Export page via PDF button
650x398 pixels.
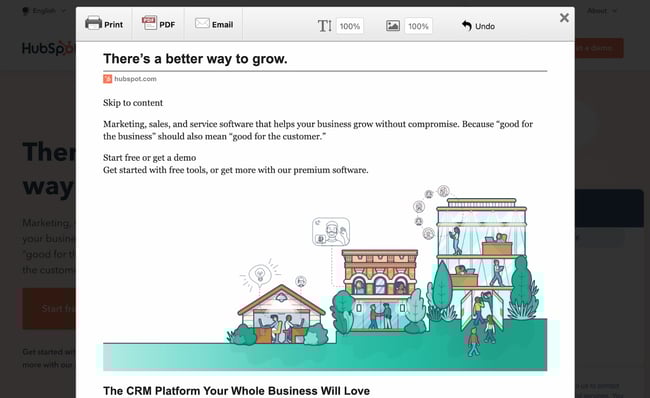(158, 24)
